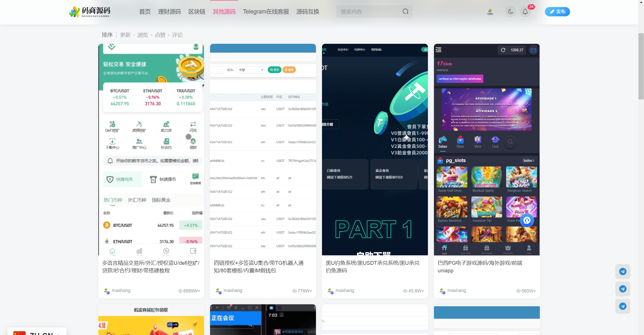Open Telegram在线客服 menu item
Image resolution: width=644 pixels, height=335 pixels.
(x=266, y=12)
